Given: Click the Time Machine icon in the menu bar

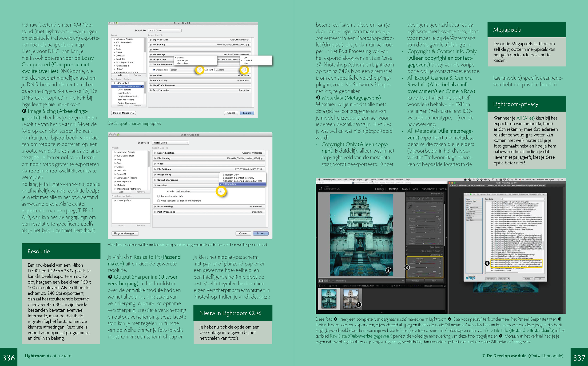Looking at the screenshot, I should (x=508, y=180).
